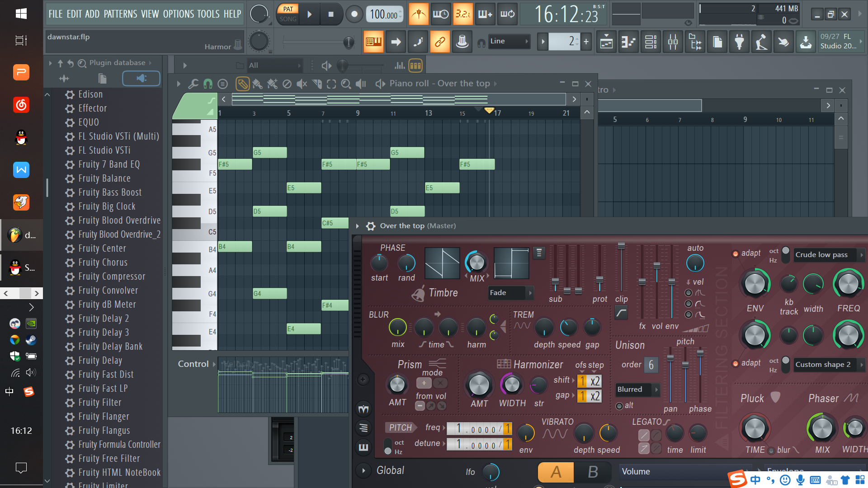Screen dimensions: 868x488
Task: Click the step edit arrow icon
Action: 396,42
